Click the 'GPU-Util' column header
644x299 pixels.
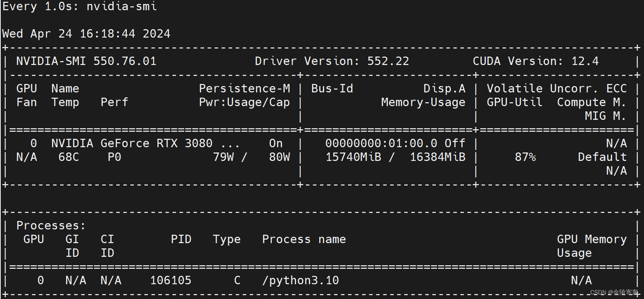(x=515, y=102)
